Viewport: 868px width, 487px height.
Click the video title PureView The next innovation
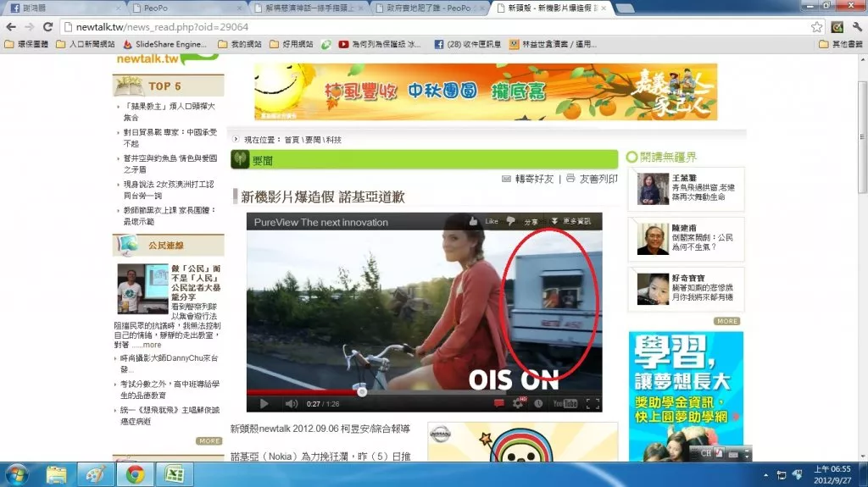(321, 223)
